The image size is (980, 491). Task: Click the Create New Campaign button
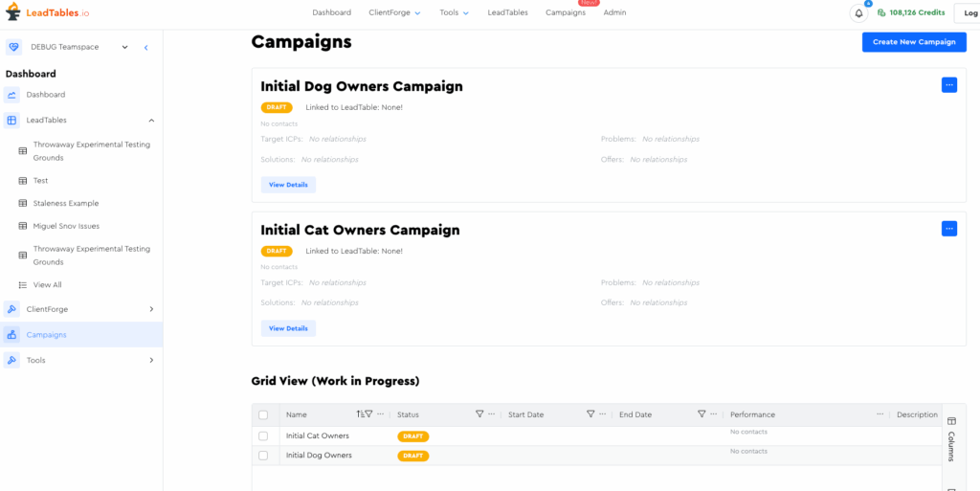pos(913,42)
